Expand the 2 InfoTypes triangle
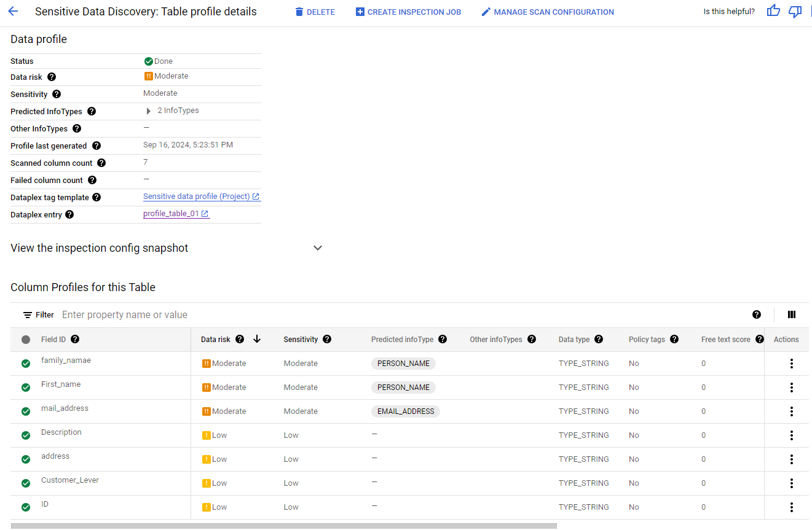This screenshot has width=812, height=530. point(148,111)
